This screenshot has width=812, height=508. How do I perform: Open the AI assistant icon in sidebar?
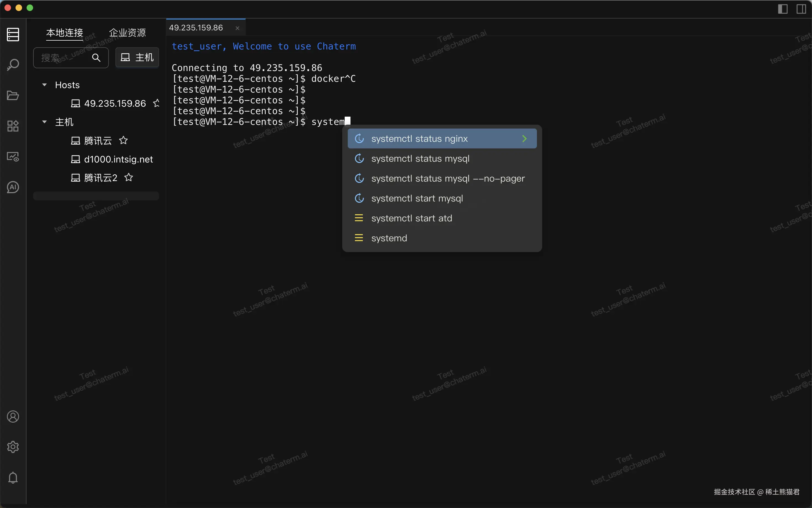pos(13,187)
